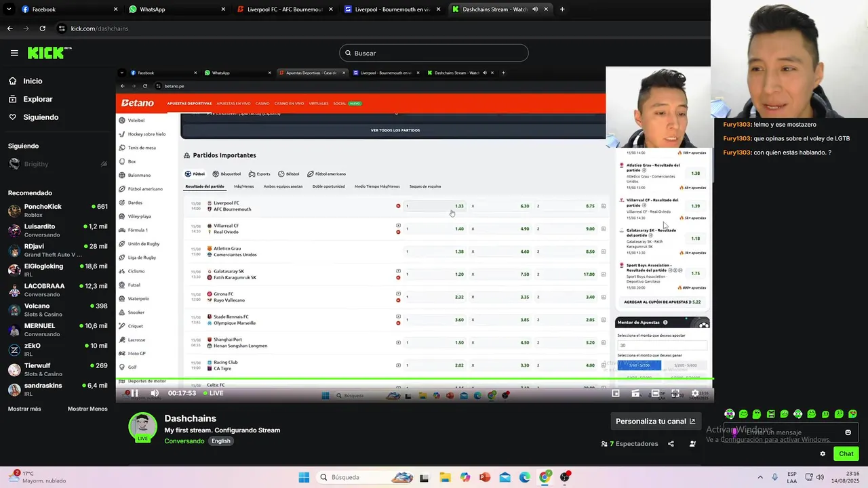Seek on the green stream progress bar
The width and height of the screenshot is (868, 488).
tap(414, 379)
